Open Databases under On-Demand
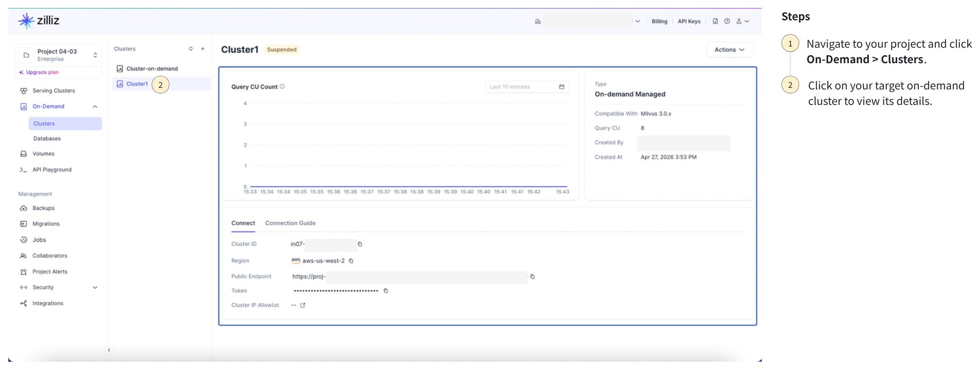Image resolution: width=980 pixels, height=372 pixels. coord(47,139)
